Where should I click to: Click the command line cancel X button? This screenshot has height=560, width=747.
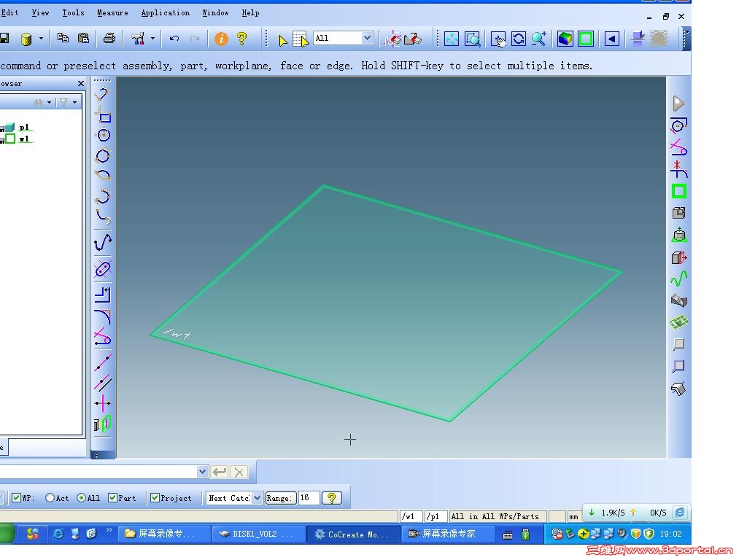239,472
